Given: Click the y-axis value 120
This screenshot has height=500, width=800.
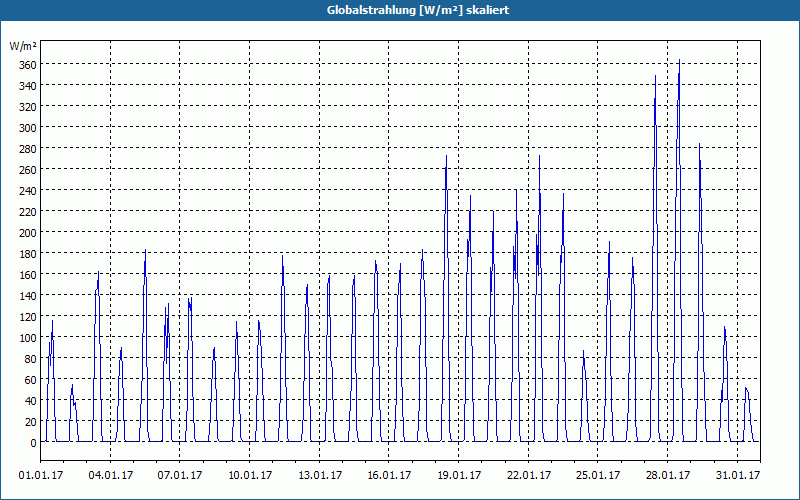Looking at the screenshot, I should [x=28, y=317].
